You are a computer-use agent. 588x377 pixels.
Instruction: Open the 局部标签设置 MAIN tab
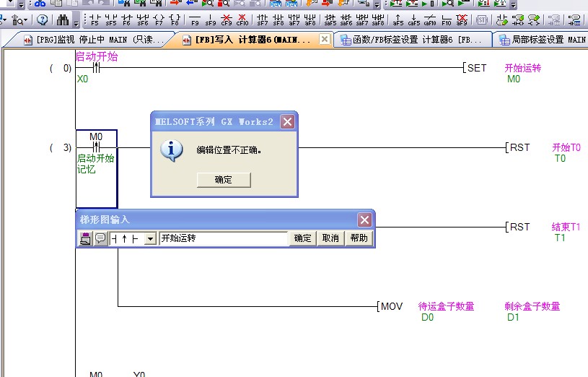(x=541, y=40)
